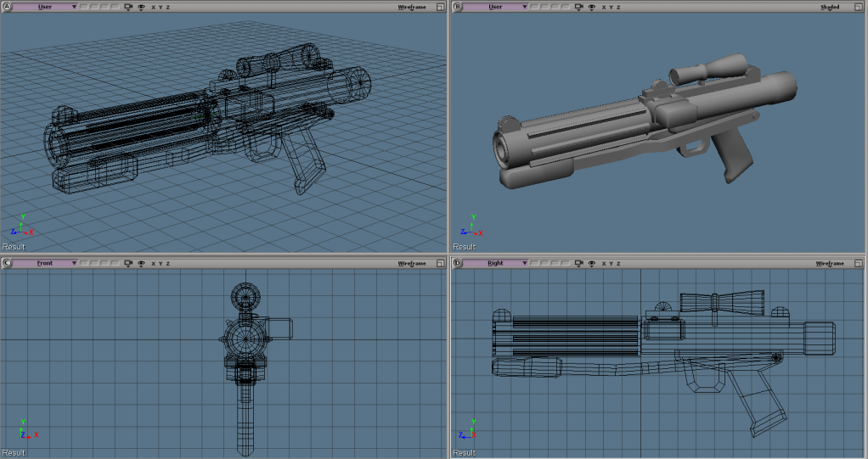Viewport: 868px width, 459px height.
Task: Select last memo camera slot in viewport B
Action: (565, 7)
